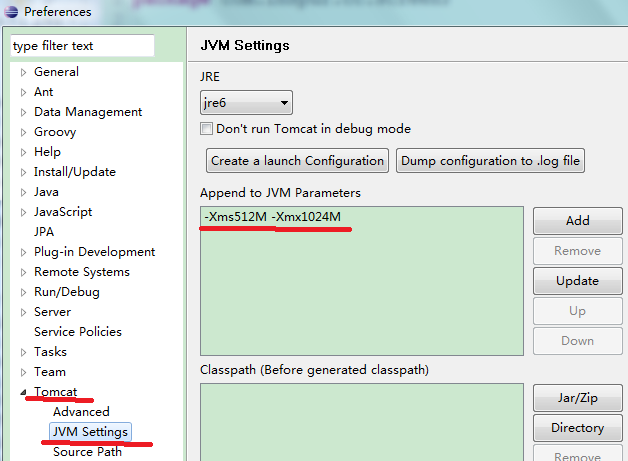Click Remove beside the JVM parameters list
Viewport: 628px width, 461px height.
click(578, 251)
